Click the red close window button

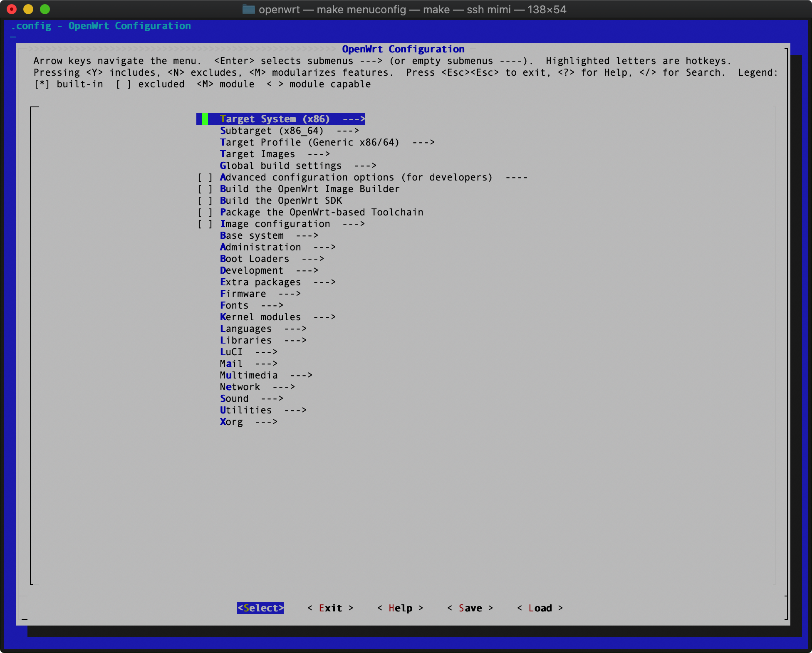tap(12, 9)
